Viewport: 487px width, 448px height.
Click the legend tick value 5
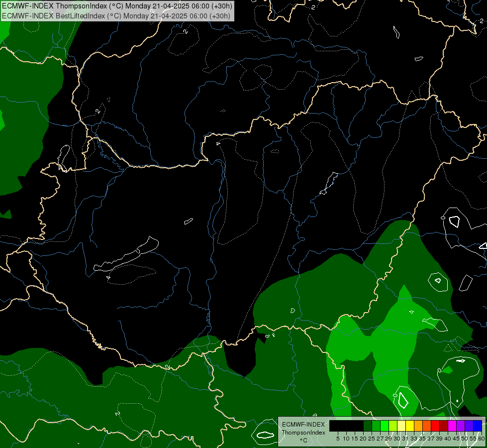pos(338,439)
